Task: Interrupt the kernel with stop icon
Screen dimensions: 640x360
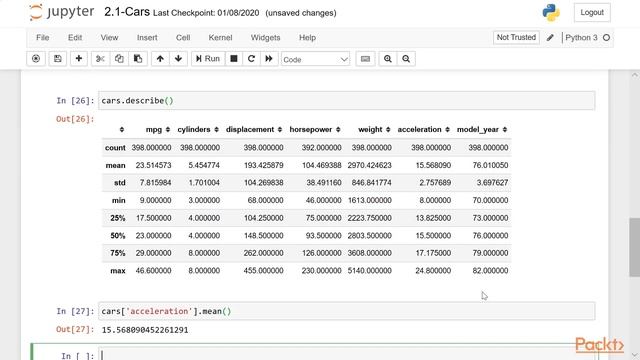Action: pos(234,59)
